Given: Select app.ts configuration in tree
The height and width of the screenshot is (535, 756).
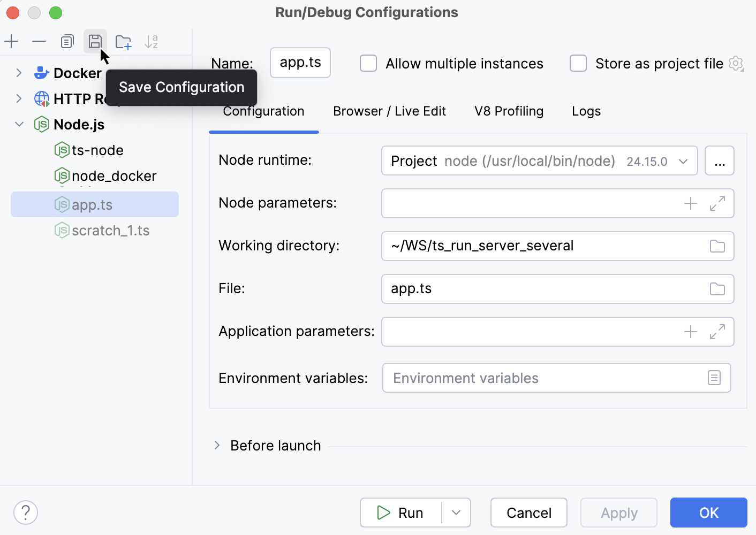Looking at the screenshot, I should click(95, 204).
